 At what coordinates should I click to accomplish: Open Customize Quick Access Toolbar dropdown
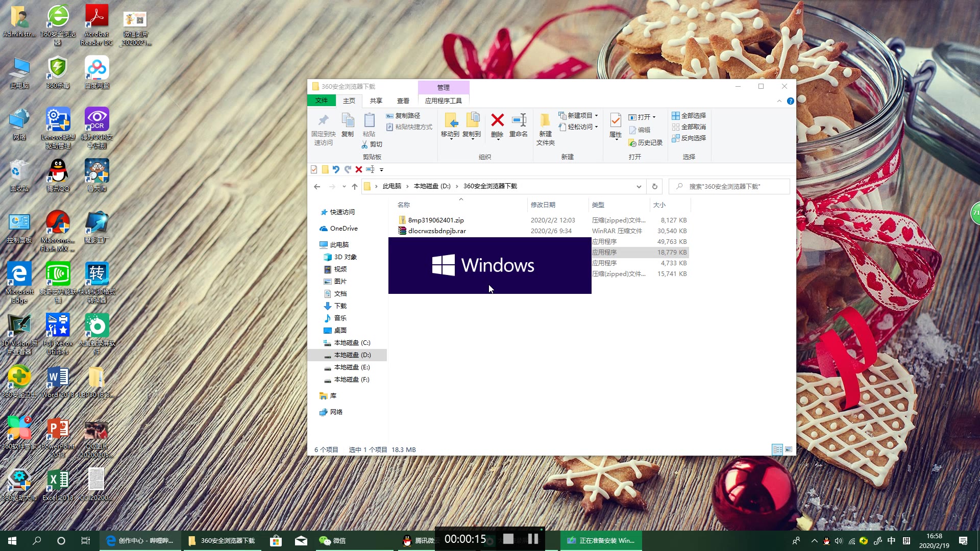click(x=381, y=170)
